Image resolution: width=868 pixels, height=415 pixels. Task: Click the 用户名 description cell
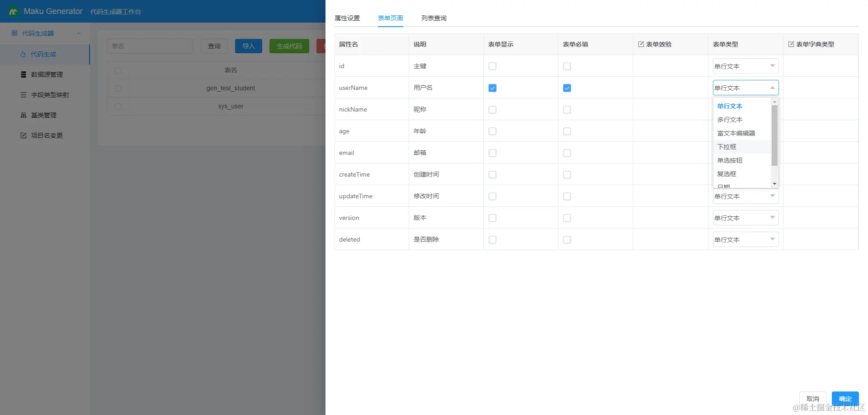[x=446, y=88]
